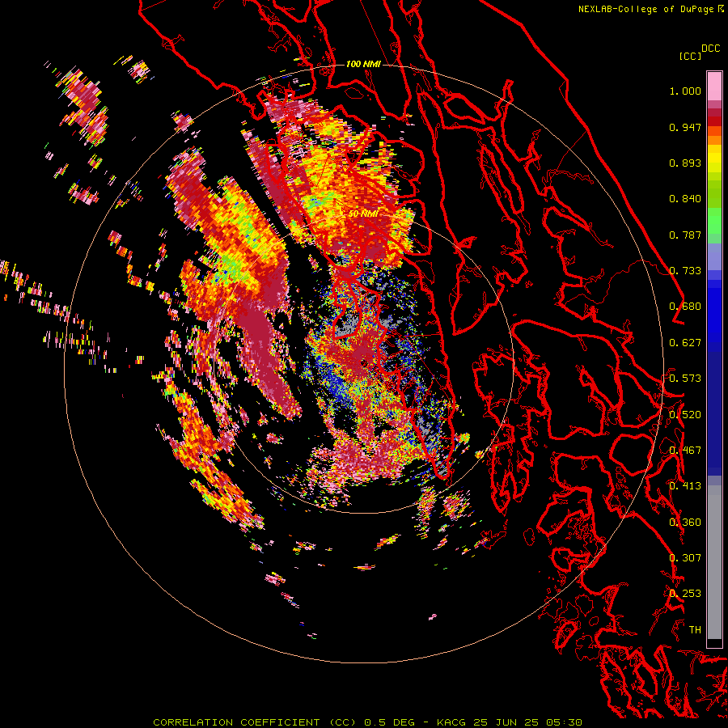Click the TH threshold label
728x728 pixels.
(x=695, y=630)
